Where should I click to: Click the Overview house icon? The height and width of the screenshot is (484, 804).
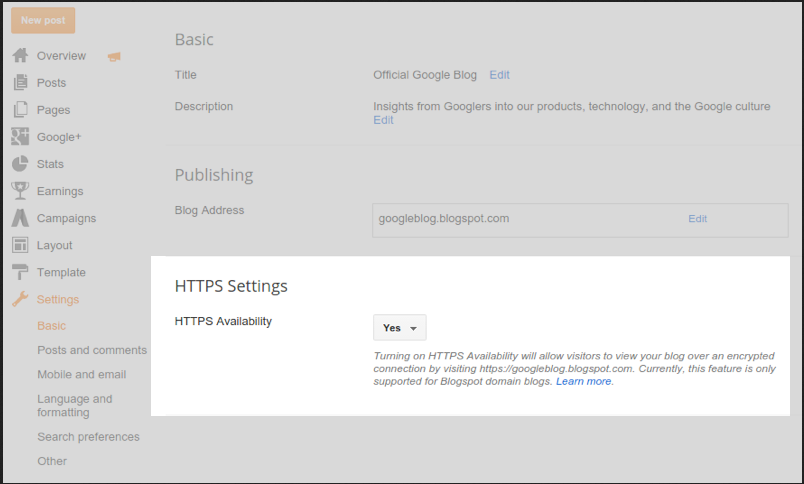(20, 56)
